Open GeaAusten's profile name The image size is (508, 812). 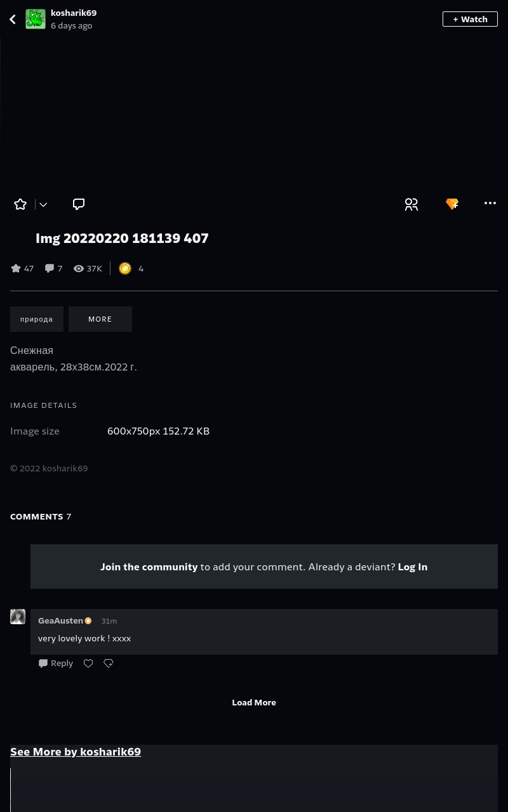point(60,620)
